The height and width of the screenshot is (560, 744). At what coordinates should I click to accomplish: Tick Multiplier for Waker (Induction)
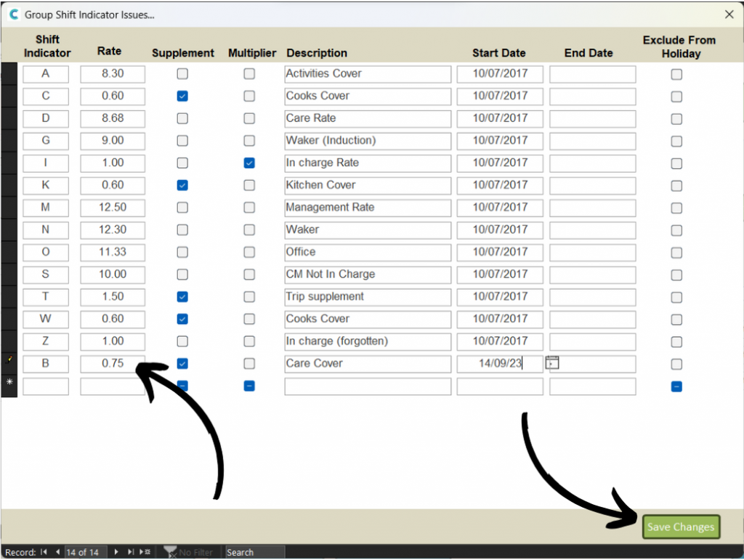pos(249,141)
